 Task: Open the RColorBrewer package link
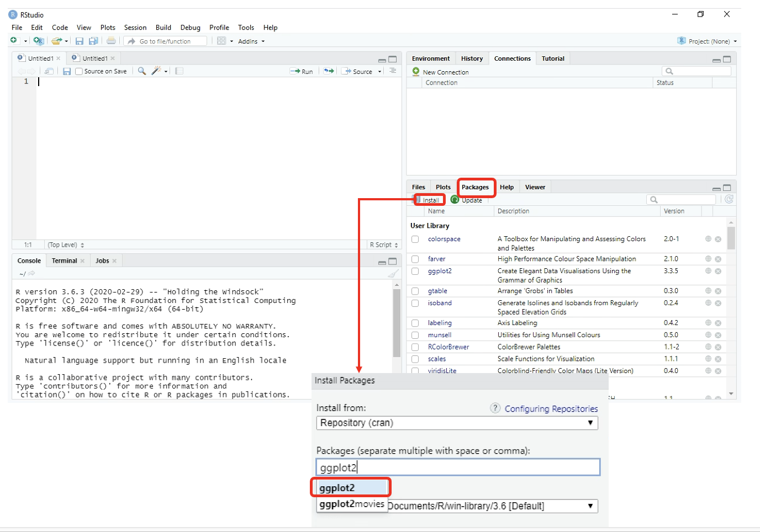click(x=448, y=347)
